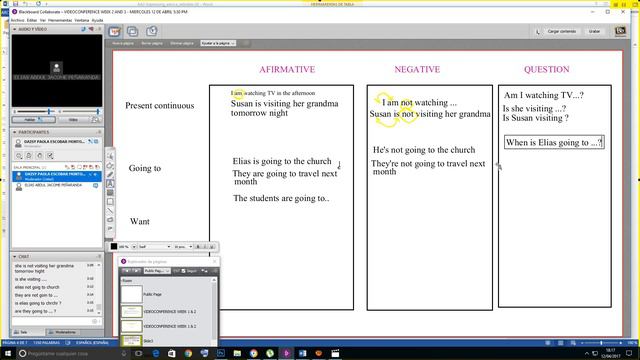
Task: Click polling response icon in participants toolbar
Action: click(x=50, y=156)
